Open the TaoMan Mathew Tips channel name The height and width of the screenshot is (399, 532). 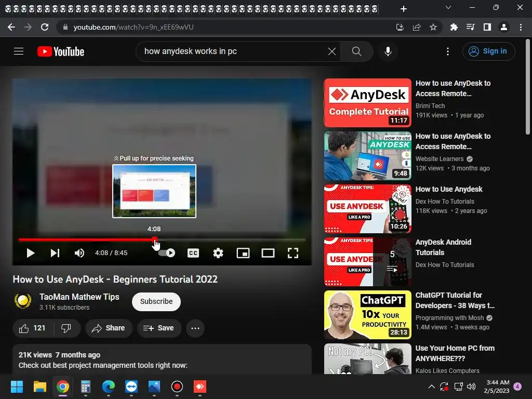pos(79,297)
